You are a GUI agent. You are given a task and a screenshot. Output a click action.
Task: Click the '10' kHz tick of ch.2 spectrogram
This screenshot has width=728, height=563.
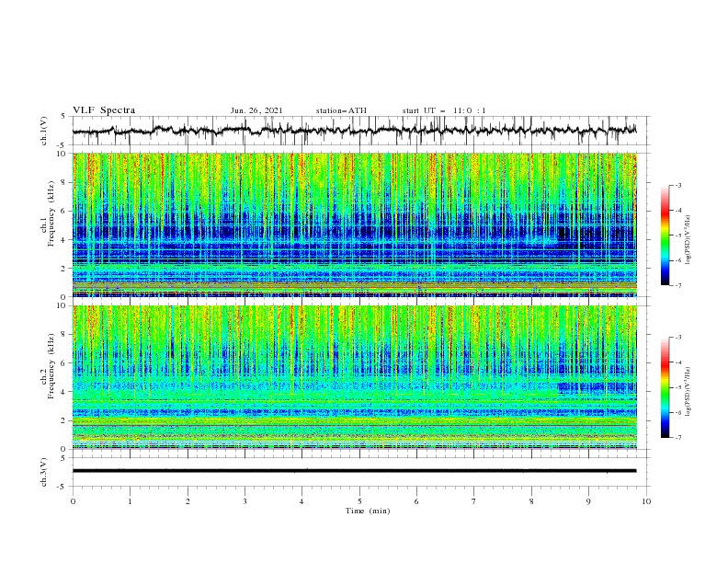61,305
